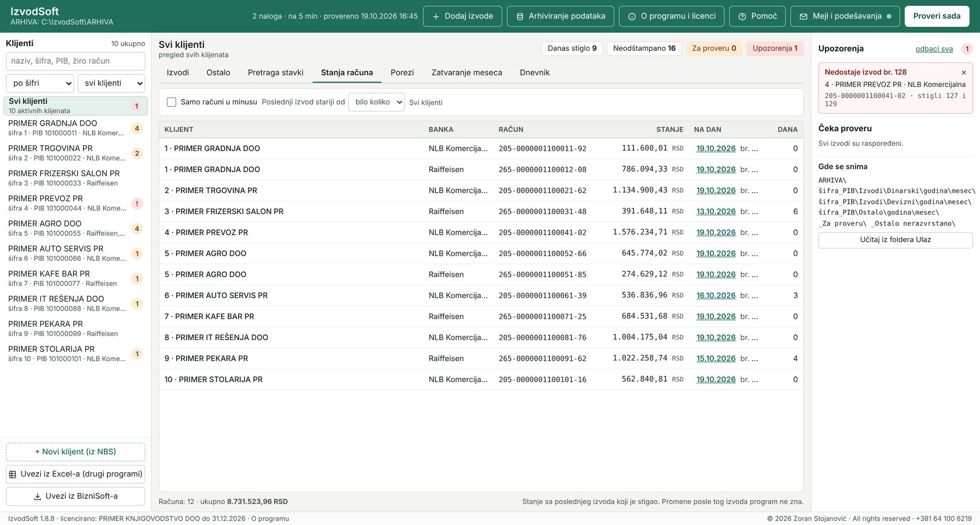
Task: Go to the Zatvaranje meseca tab
Action: pos(467,73)
